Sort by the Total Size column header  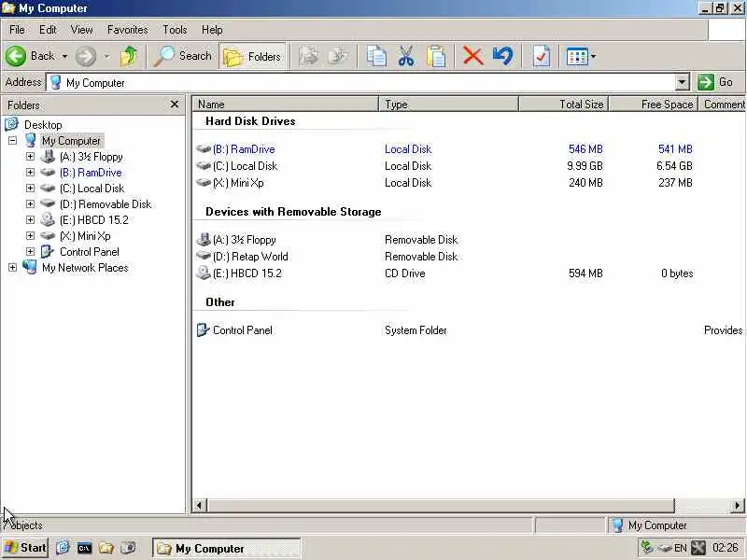click(x=563, y=104)
